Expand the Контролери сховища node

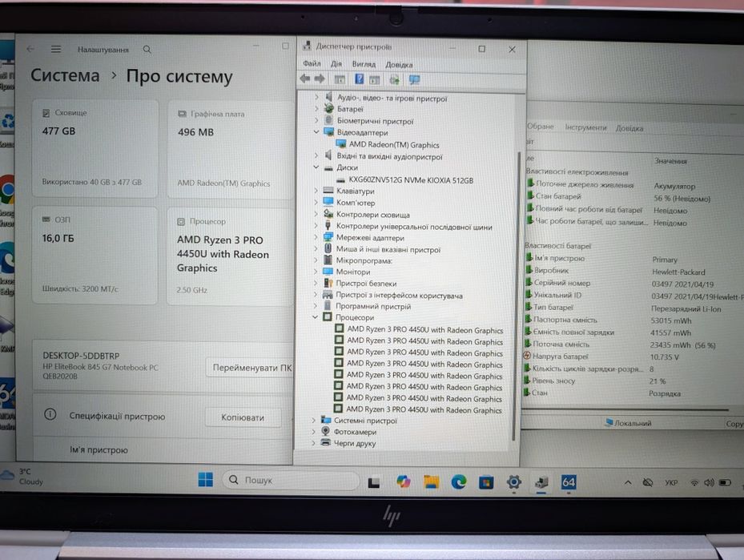(x=316, y=214)
